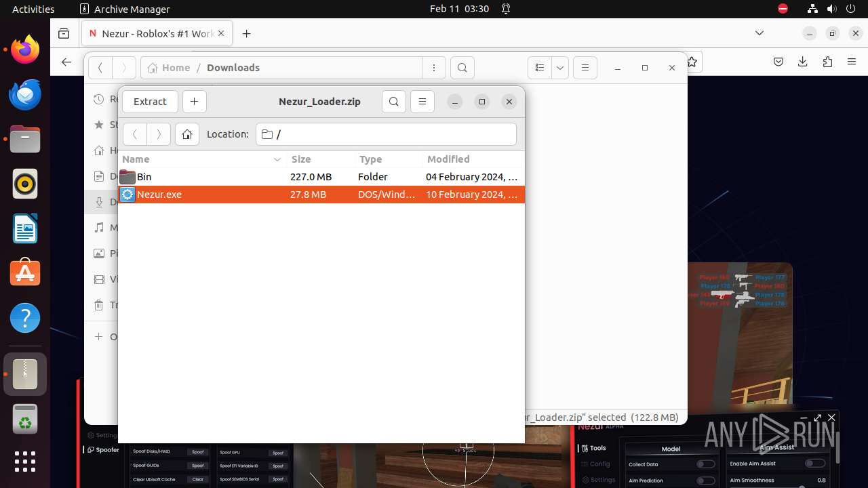Click Activities in the top bar
868x488 pixels.
pos(33,9)
